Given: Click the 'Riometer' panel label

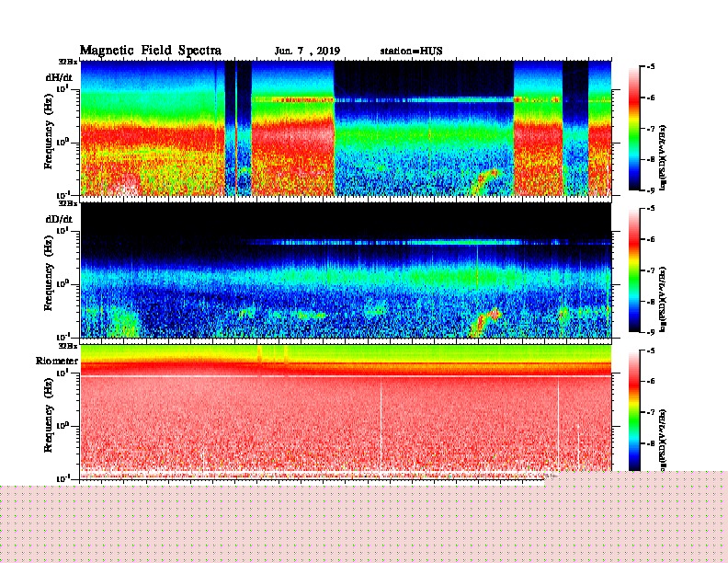Looking at the screenshot, I should tap(57, 361).
